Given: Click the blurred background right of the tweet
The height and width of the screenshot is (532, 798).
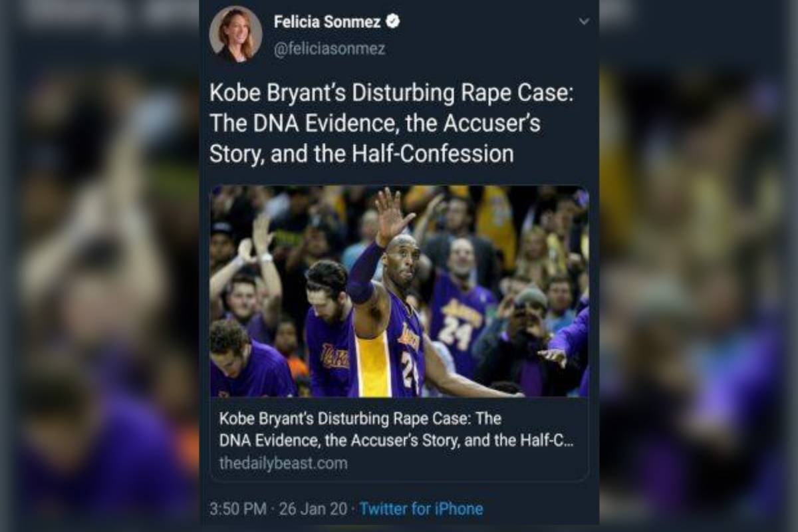Looking at the screenshot, I should pos(698,266).
